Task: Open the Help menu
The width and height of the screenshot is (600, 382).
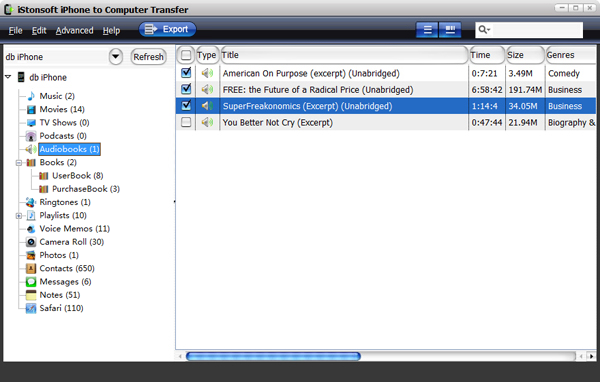Action: tap(111, 30)
